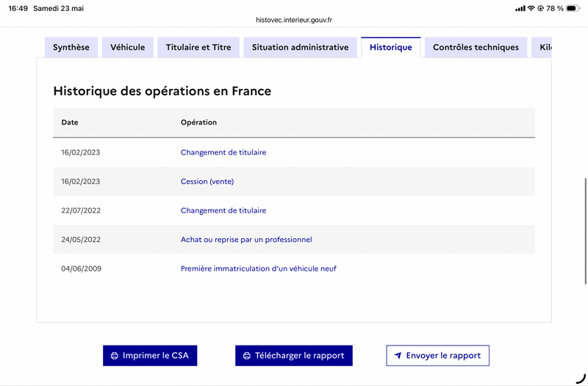Select the Situation administrative tab

point(300,47)
